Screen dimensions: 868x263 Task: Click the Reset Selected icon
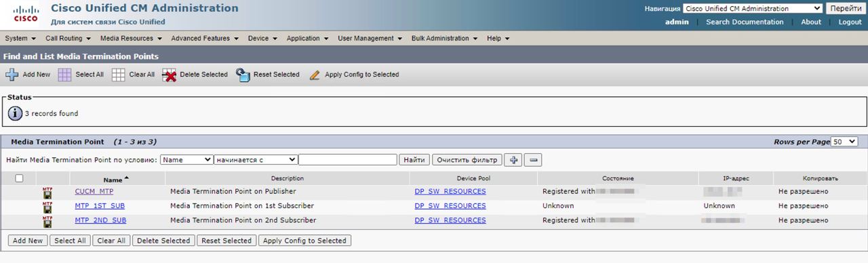point(243,75)
